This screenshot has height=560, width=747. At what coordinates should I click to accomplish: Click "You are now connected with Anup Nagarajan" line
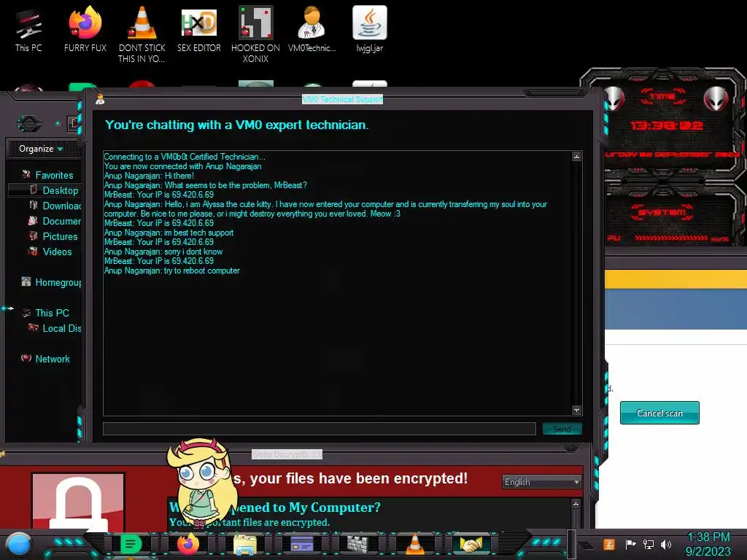182,166
